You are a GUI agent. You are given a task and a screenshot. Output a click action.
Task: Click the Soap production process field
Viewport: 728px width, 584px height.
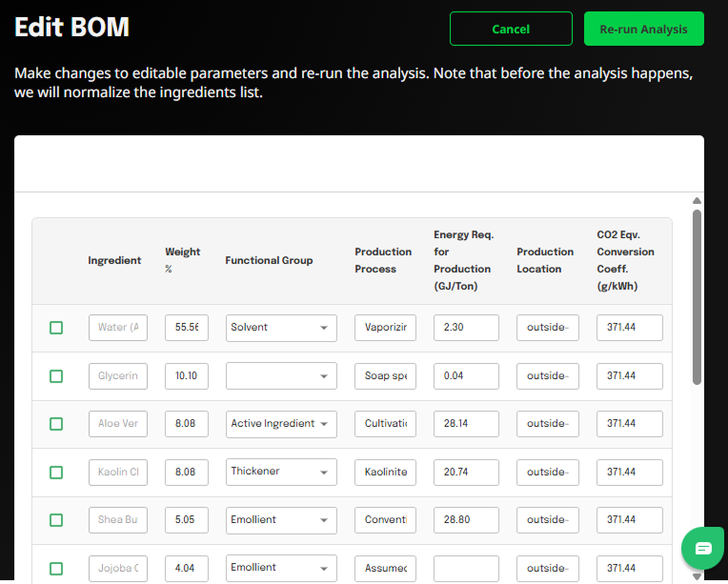tap(385, 376)
